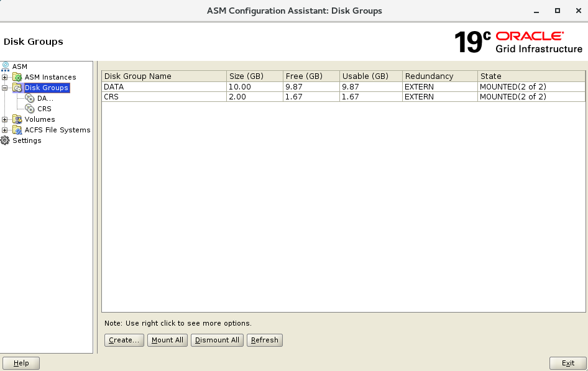Refresh the disk groups list

264,340
